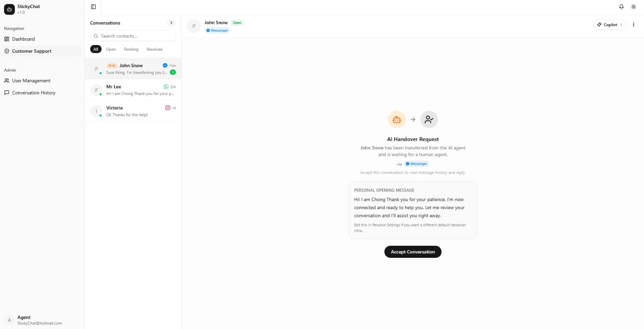Click John Snow's list avatar
The width and height of the screenshot is (644, 329).
(x=96, y=69)
